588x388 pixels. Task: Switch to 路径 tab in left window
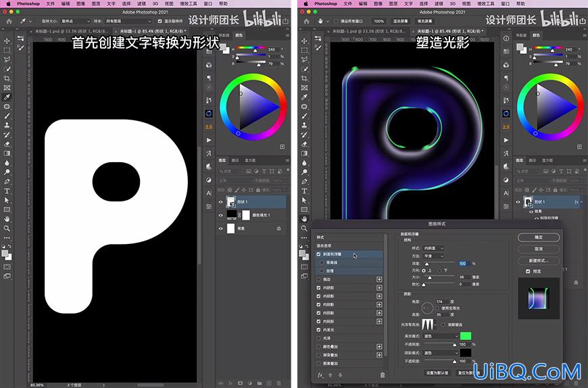tap(235, 160)
